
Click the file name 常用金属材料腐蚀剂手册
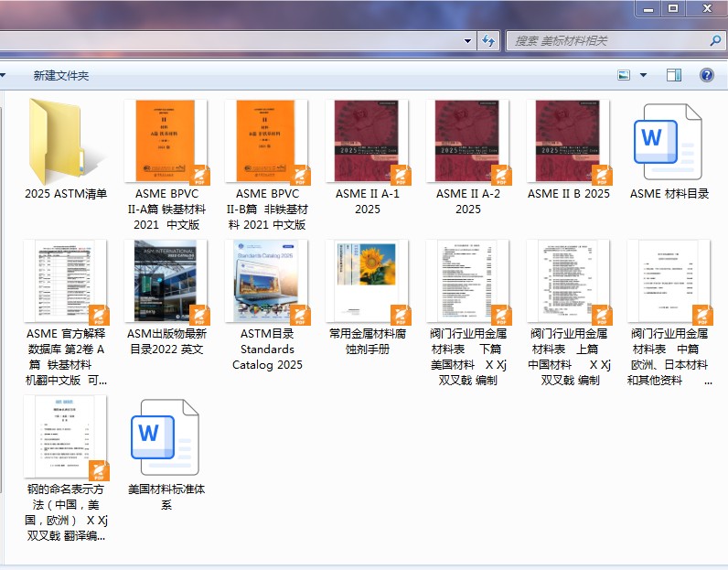coord(368,341)
